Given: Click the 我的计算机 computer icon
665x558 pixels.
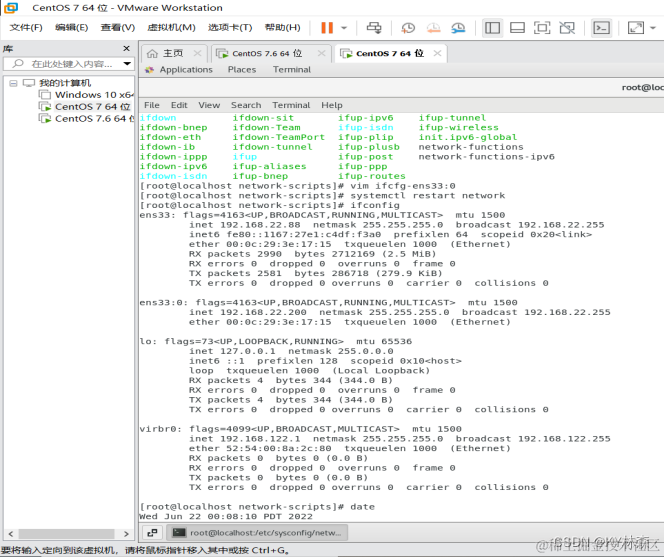Looking at the screenshot, I should coord(29,83).
